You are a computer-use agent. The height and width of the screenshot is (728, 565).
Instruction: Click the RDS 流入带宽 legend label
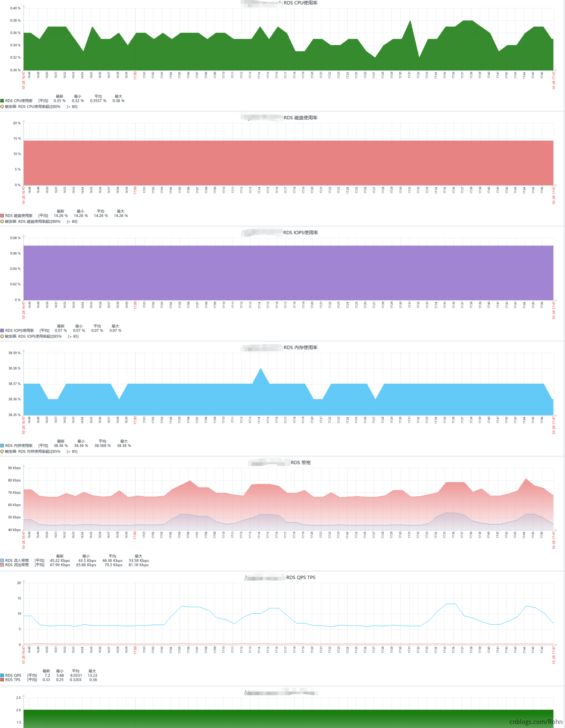point(17,561)
